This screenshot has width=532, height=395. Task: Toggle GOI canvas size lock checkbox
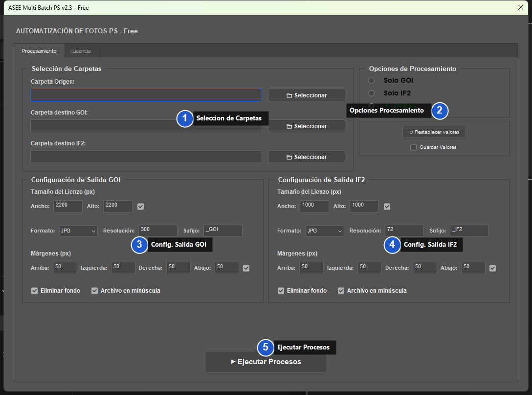[140, 207]
